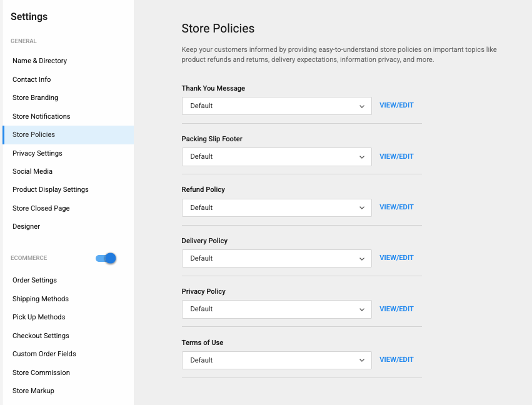Open Privacy Settings in sidebar
Viewport: 532px width, 405px height.
[x=38, y=153]
